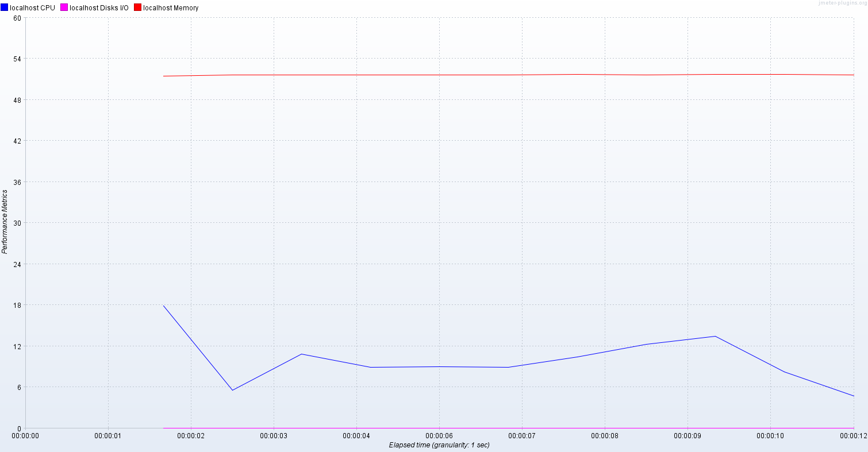Click the x-axis label 00:00:10
The height and width of the screenshot is (452, 868).
[x=770, y=436]
